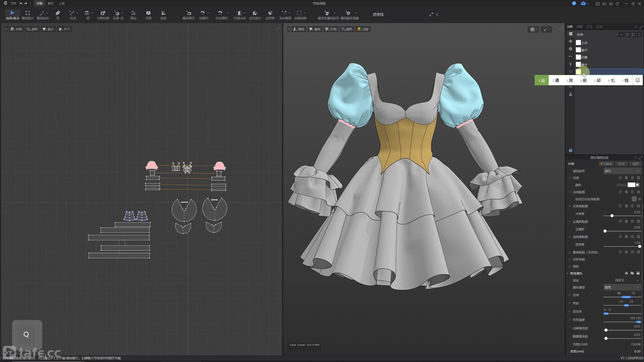644x362 pixels.
Task: Select the 勾勒轮廓 trace outline tool
Action: pyautogui.click(x=103, y=15)
